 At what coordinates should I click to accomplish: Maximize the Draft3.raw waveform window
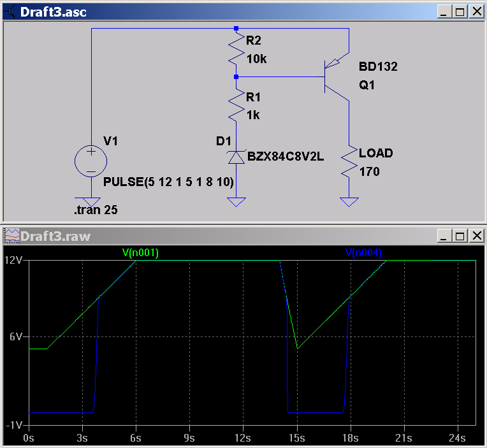click(x=460, y=236)
